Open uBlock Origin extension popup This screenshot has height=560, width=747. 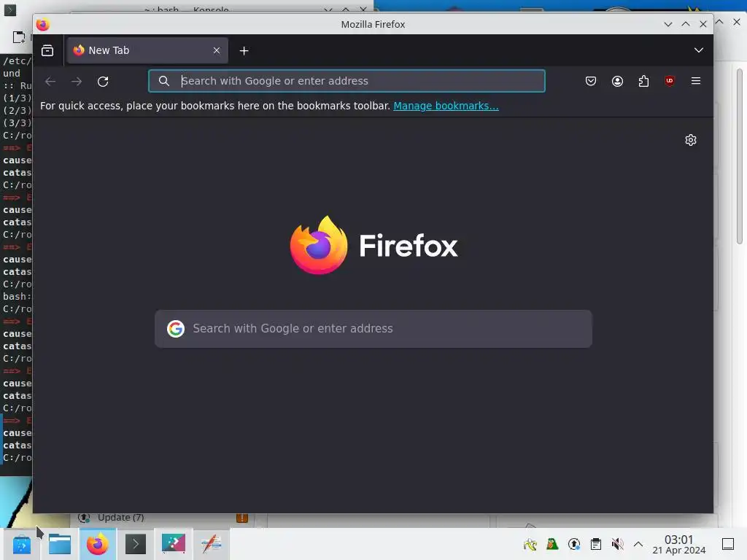(x=670, y=81)
